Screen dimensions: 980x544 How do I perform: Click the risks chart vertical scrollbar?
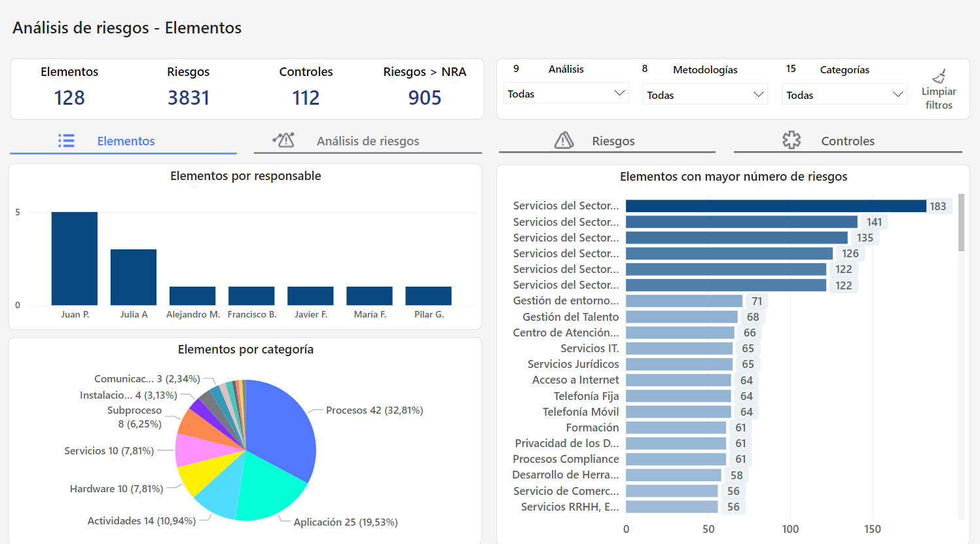pos(961,223)
